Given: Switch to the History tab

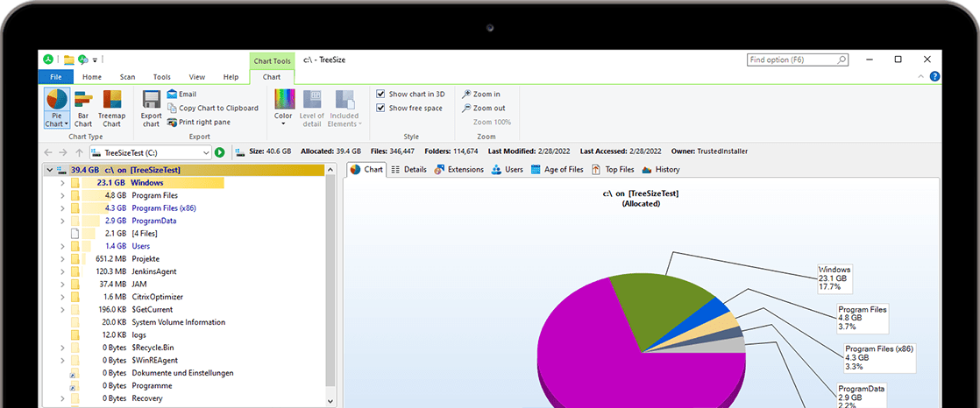Looking at the screenshot, I should point(661,169).
